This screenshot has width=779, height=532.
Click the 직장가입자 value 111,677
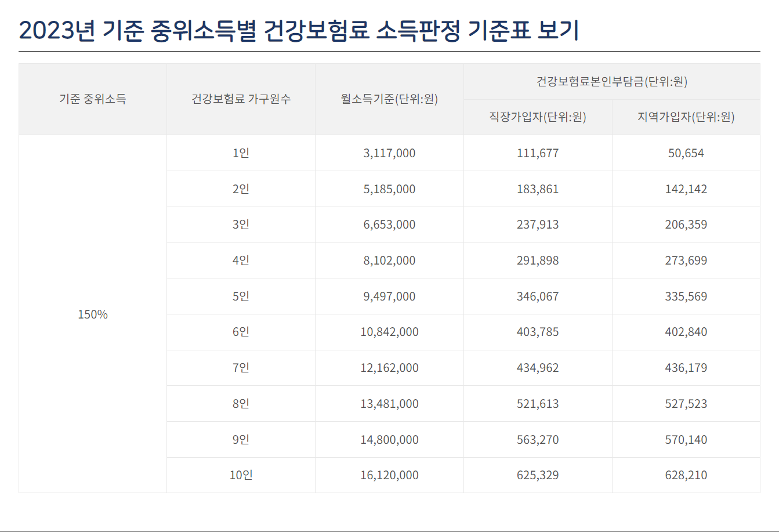click(538, 153)
